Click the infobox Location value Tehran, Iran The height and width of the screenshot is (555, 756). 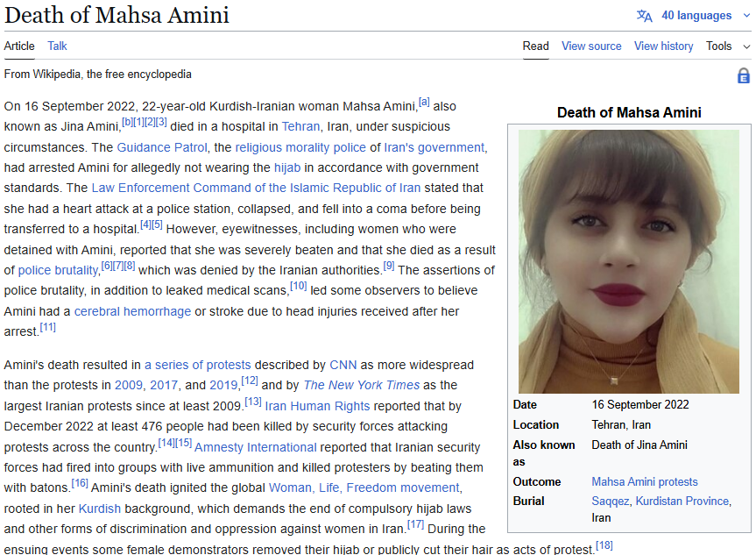coord(621,424)
